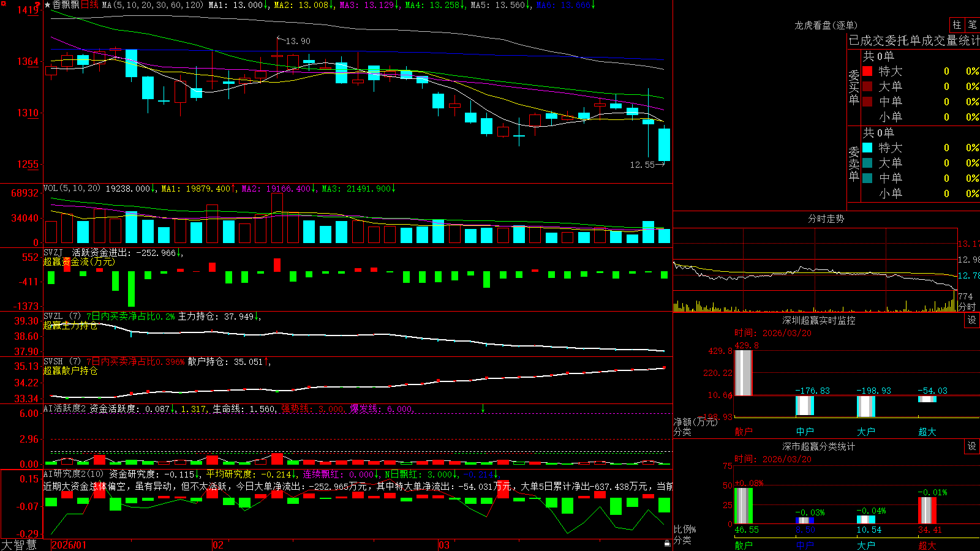
Task: Click the 强势线: 3.000 label
Action: (312, 408)
